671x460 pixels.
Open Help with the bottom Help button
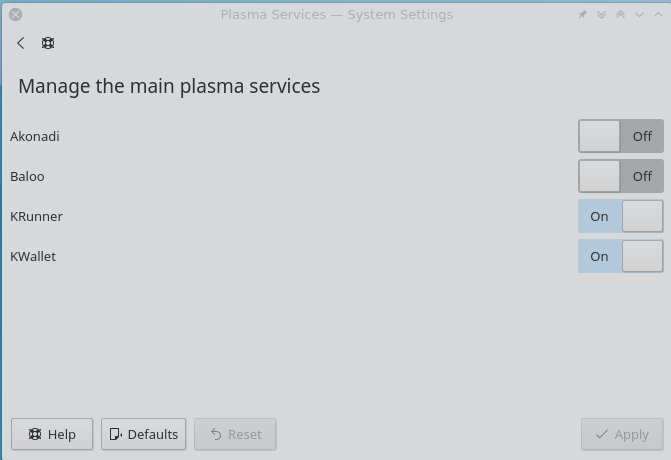pos(52,434)
